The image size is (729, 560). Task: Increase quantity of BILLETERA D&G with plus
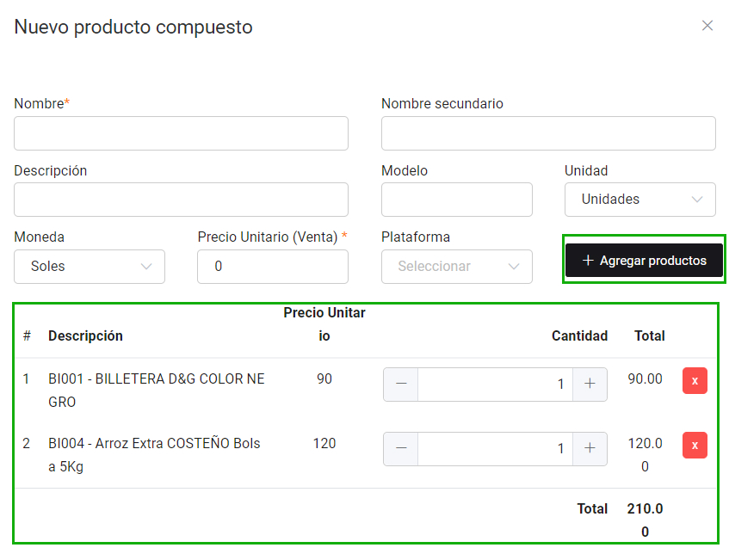click(590, 384)
